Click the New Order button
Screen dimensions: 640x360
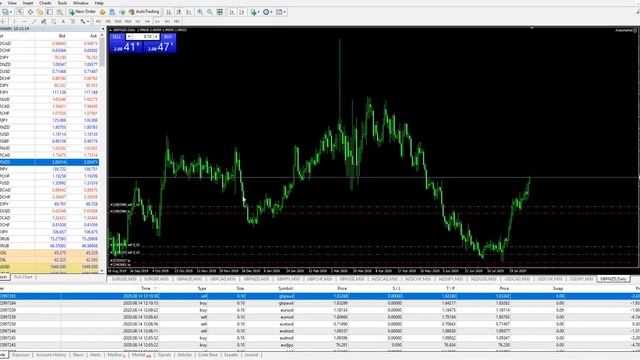(82, 12)
